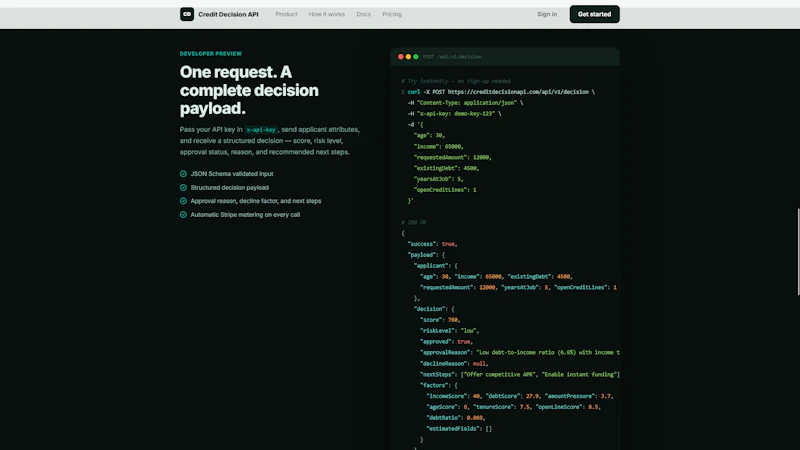
Task: Click the Get started button
Action: click(594, 14)
